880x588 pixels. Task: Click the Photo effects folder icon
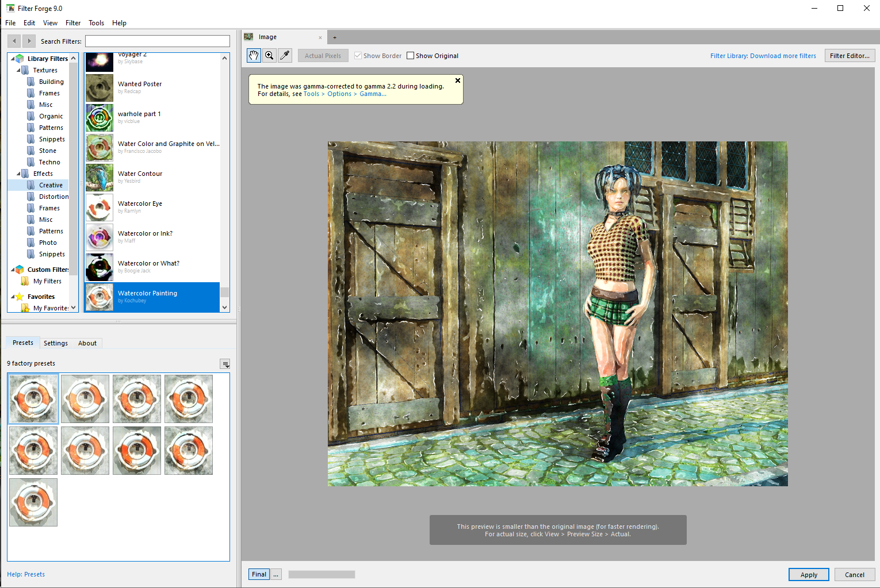coord(31,243)
